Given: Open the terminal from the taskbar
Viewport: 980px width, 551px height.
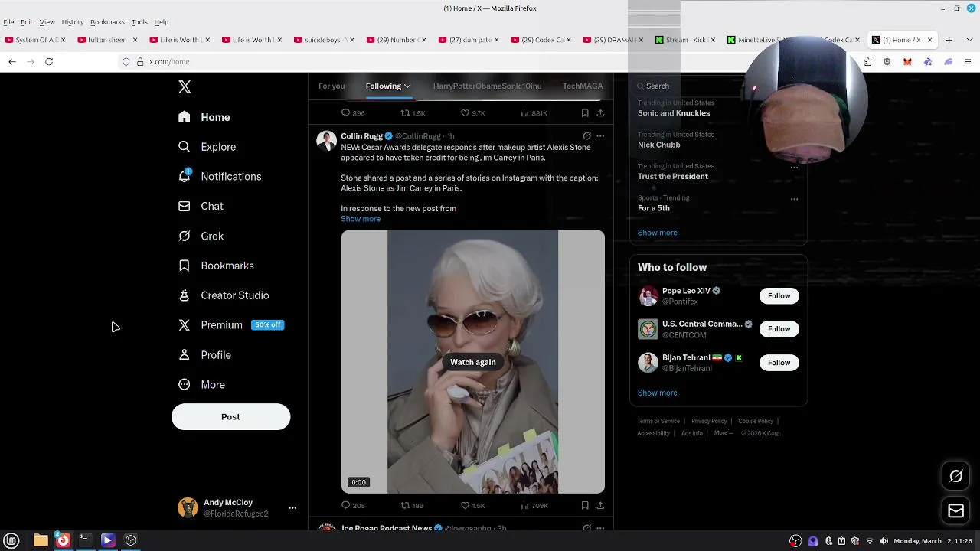Looking at the screenshot, I should coord(85,540).
